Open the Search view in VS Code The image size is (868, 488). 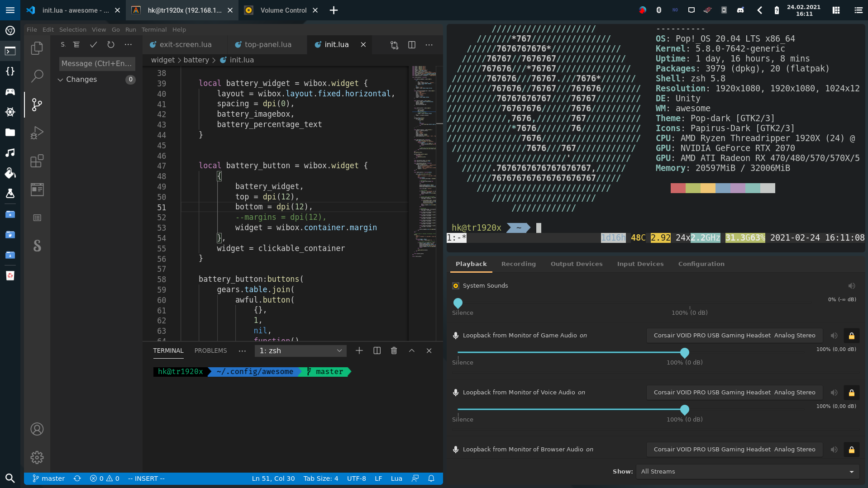pyautogui.click(x=37, y=76)
